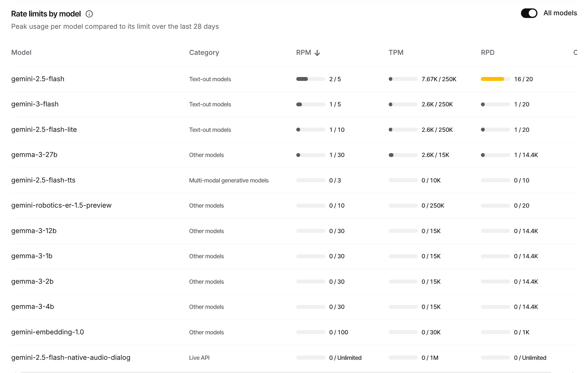588x373 pixels.
Task: Click the RPM usage bar for gemini-2.5-flash
Action: coord(310,79)
